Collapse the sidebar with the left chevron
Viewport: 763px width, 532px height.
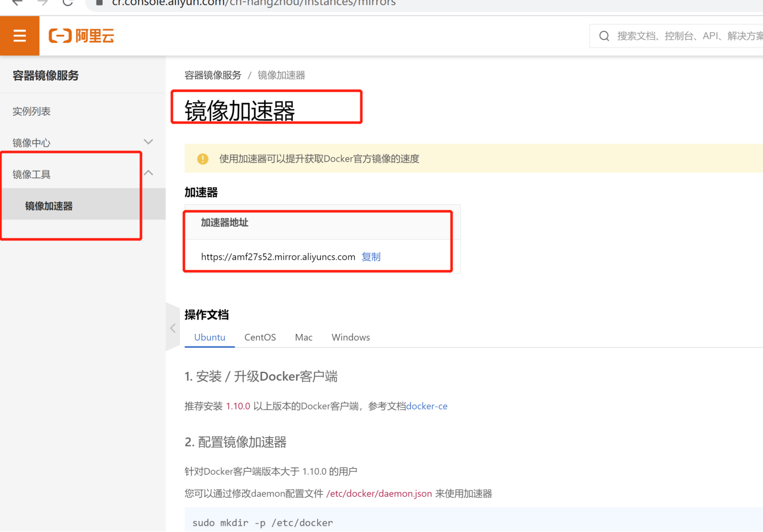172,327
